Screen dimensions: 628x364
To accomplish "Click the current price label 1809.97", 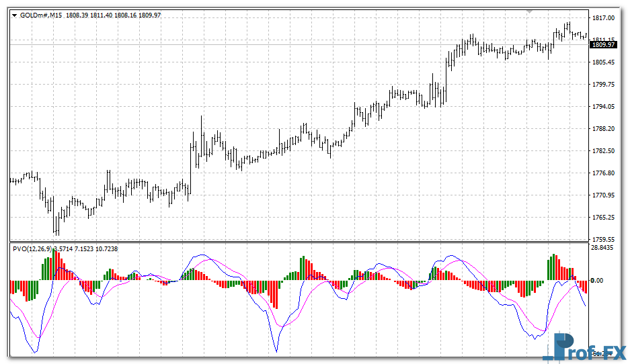I will [x=602, y=45].
